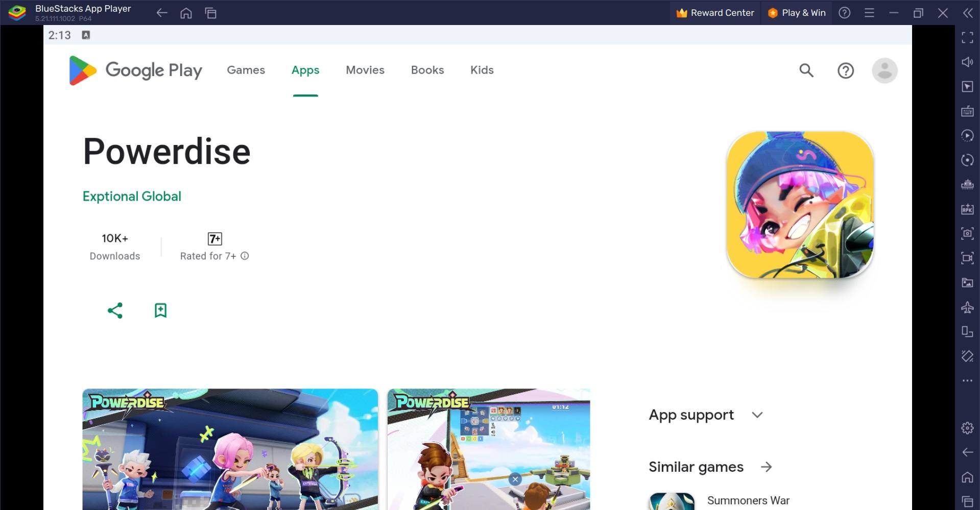Open the BlueStacks hamburger menu
Screen dimensions: 980x510
click(x=869, y=13)
